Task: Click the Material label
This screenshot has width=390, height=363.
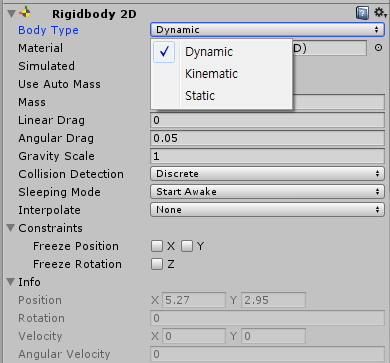Action: pos(40,48)
